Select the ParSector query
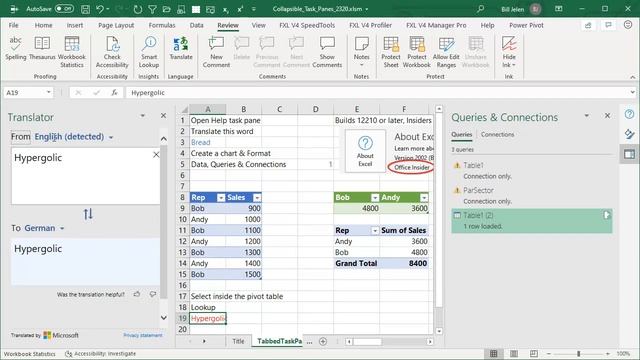The image size is (640, 360). coord(531,195)
